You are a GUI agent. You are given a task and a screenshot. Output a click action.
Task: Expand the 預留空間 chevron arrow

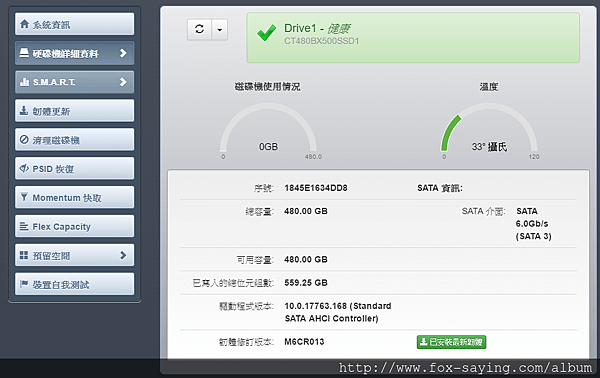pyautogui.click(x=123, y=255)
